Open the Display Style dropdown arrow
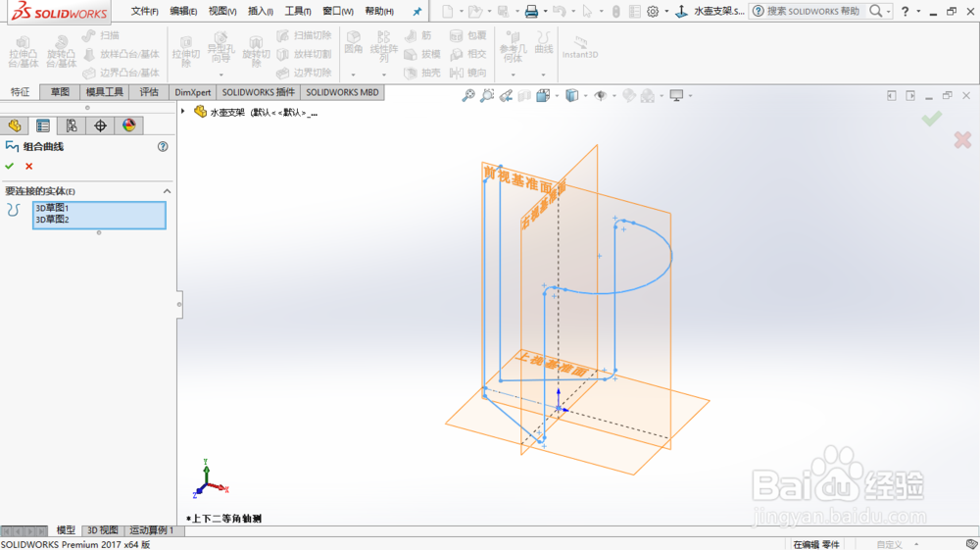The height and width of the screenshot is (550, 980). pyautogui.click(x=585, y=96)
